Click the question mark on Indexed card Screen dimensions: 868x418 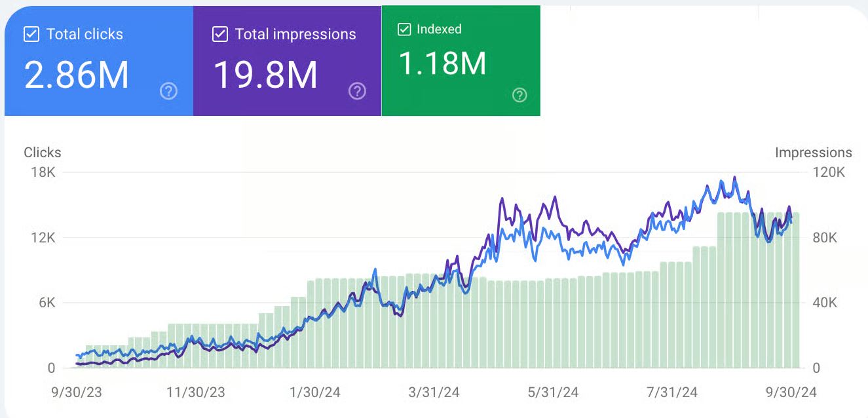point(519,96)
